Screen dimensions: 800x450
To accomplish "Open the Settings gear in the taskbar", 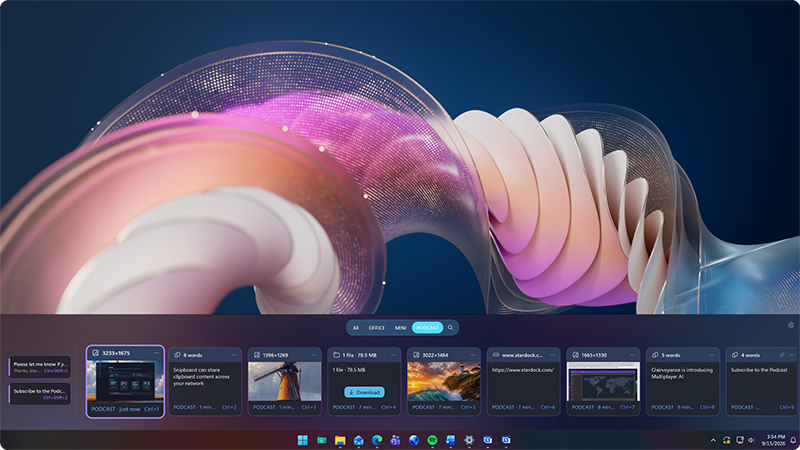I will 469,440.
